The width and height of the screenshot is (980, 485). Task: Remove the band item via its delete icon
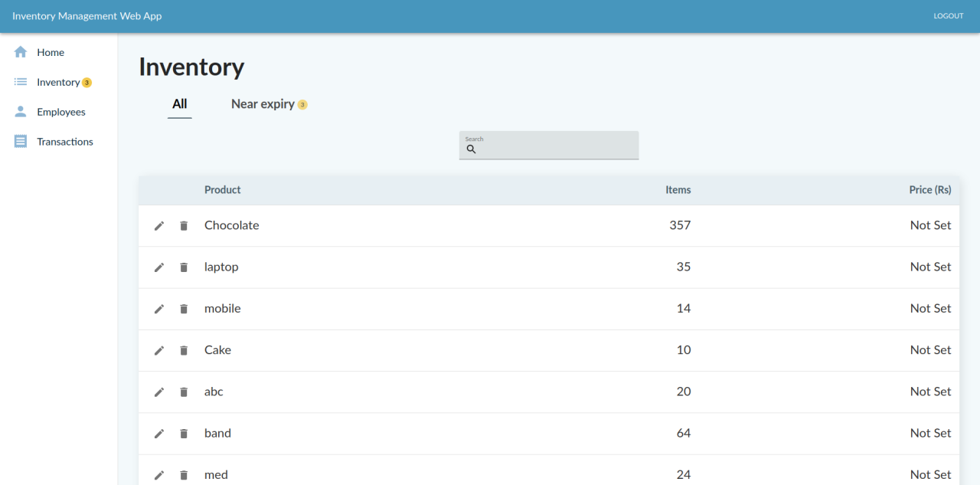(183, 433)
